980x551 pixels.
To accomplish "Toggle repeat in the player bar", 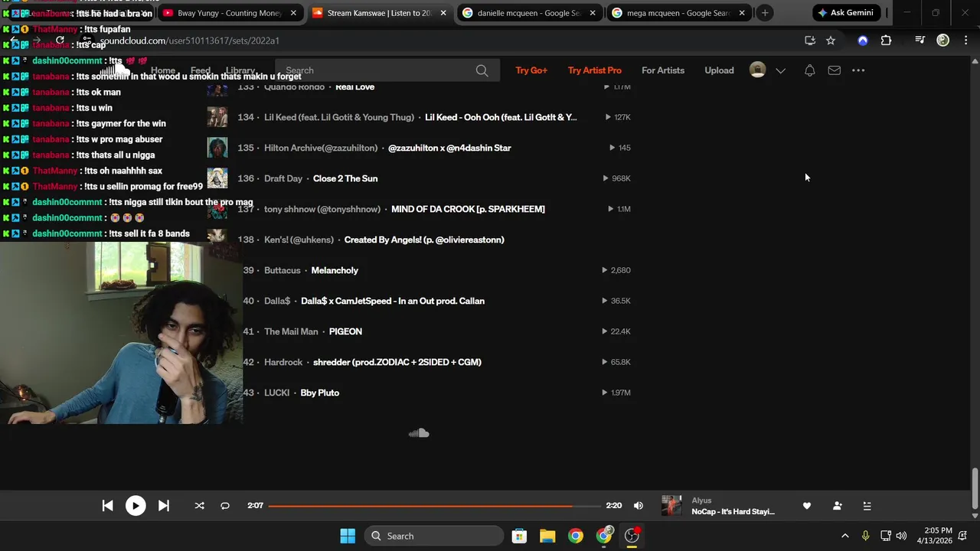I will point(225,506).
